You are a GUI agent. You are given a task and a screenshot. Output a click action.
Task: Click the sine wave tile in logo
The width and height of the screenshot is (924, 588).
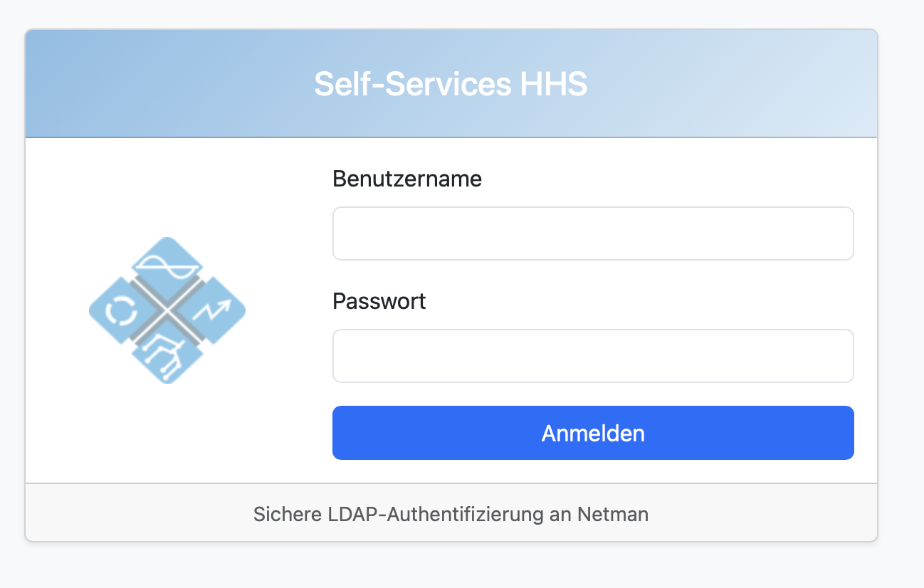tap(168, 265)
